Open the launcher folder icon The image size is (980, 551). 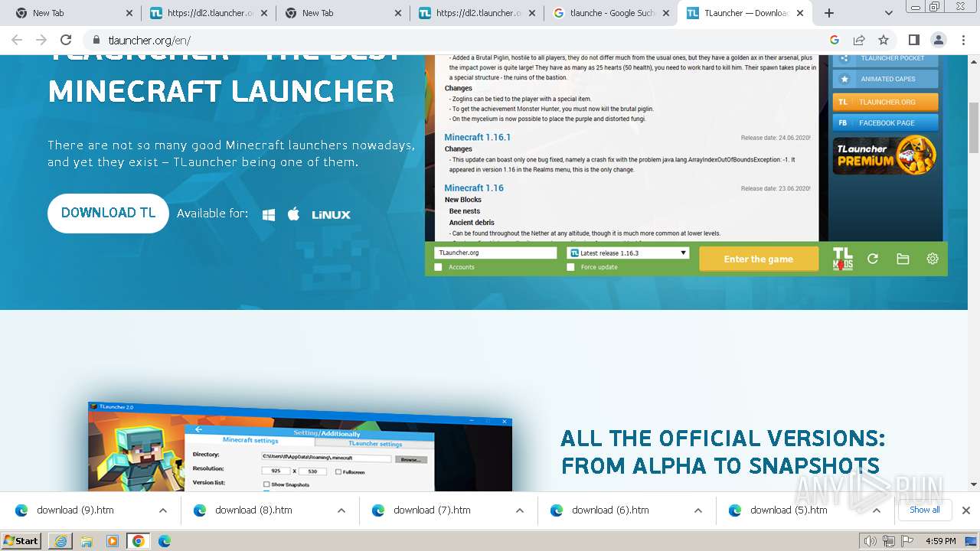(x=903, y=259)
